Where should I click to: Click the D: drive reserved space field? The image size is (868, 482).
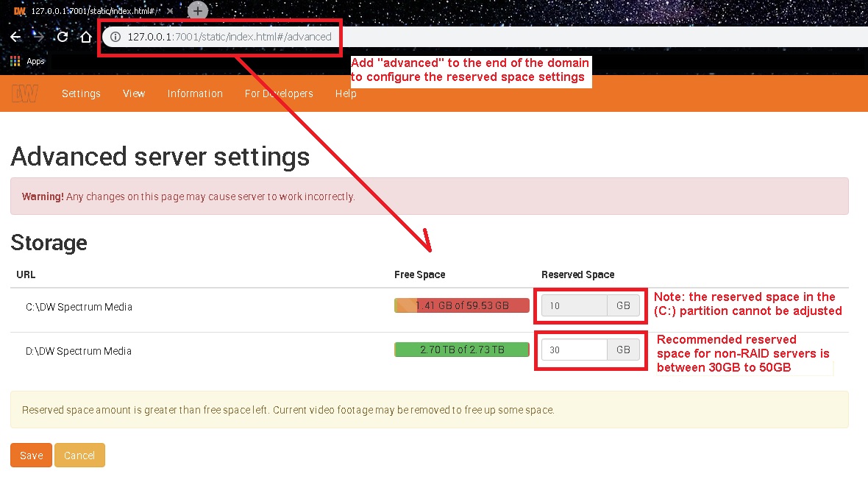tap(574, 350)
